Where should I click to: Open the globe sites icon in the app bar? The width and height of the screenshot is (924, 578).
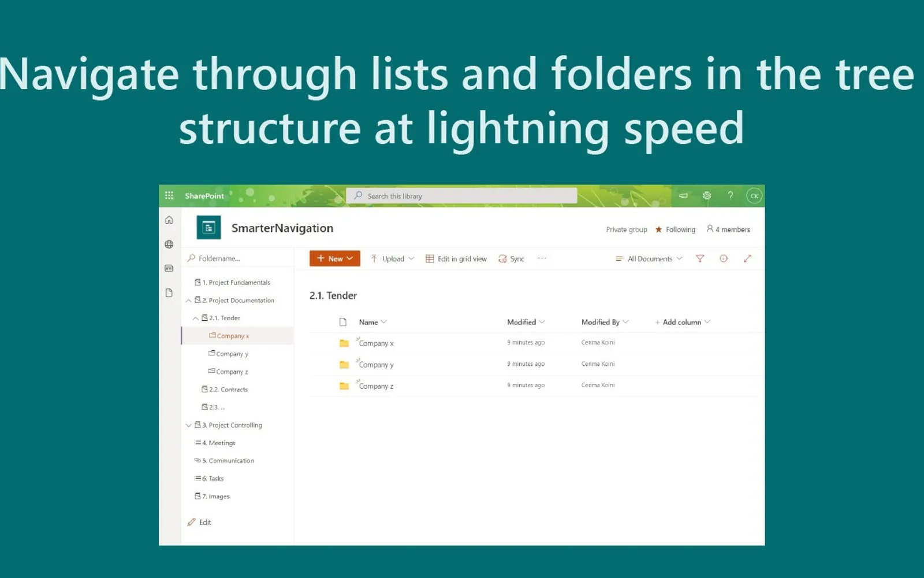coord(169,244)
